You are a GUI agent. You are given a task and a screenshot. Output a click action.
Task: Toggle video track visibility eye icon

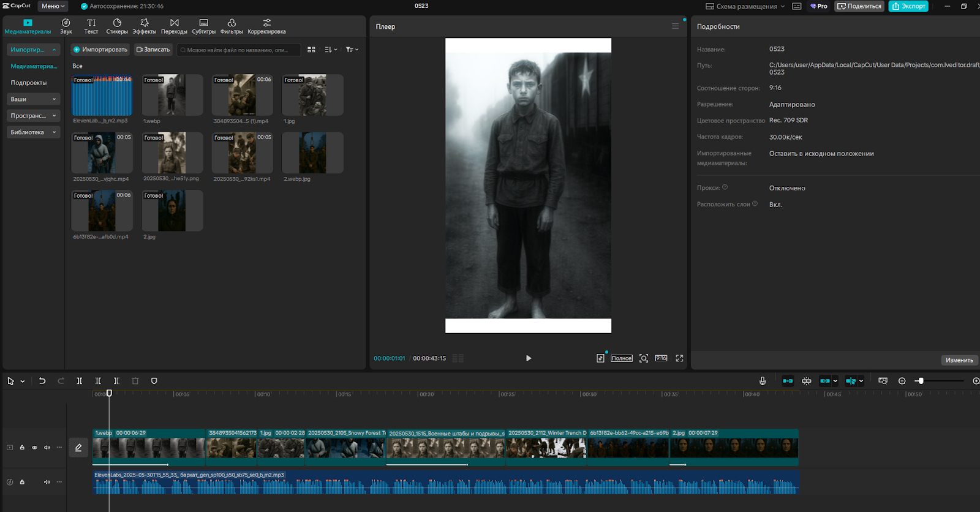coord(34,448)
